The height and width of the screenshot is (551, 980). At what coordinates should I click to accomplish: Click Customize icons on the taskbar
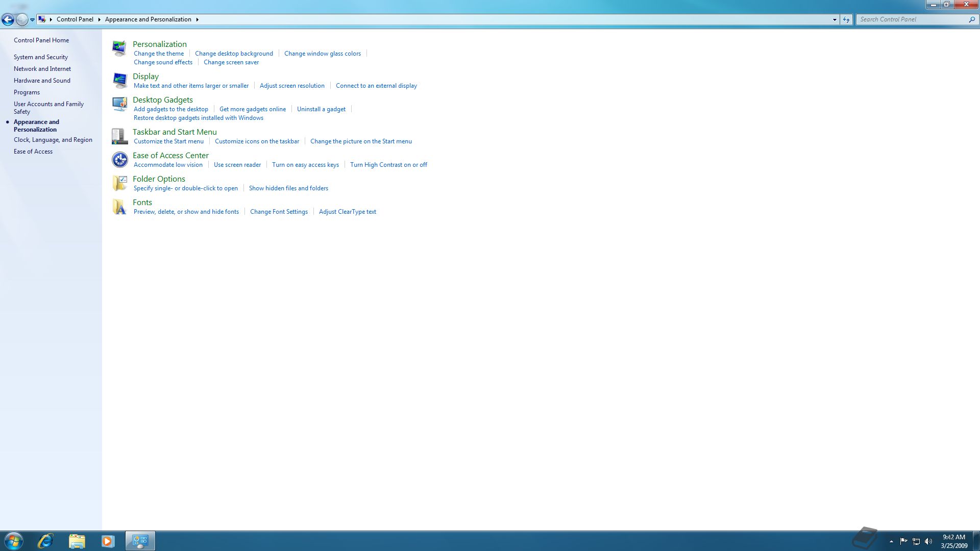[257, 141]
